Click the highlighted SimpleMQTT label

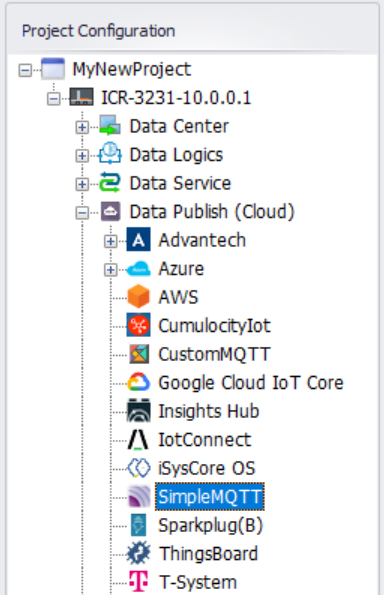210,496
